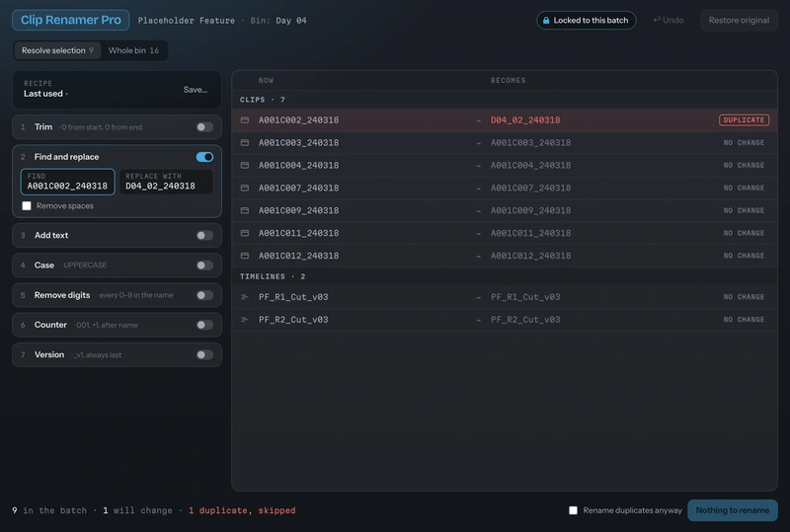
Task: Click the Find input field
Action: (67, 182)
